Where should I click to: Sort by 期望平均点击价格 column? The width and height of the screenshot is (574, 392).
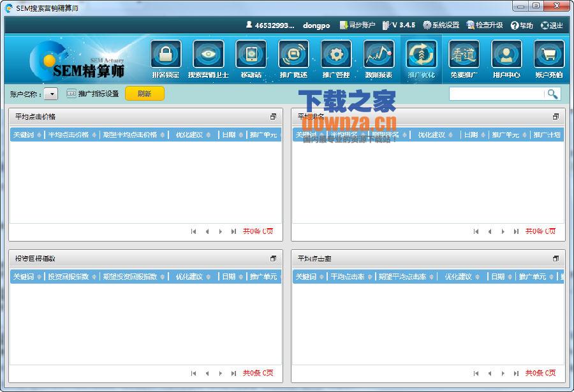[x=134, y=134]
